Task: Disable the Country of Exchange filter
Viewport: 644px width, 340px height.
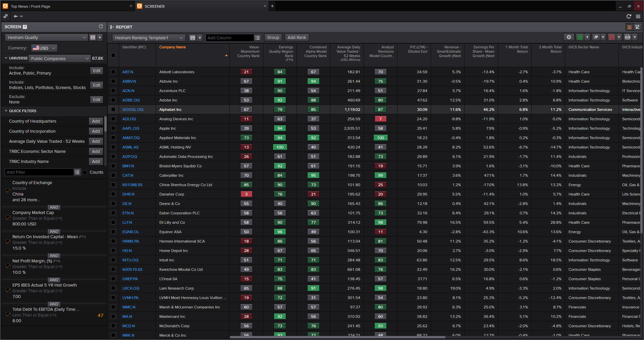Action: [8, 190]
